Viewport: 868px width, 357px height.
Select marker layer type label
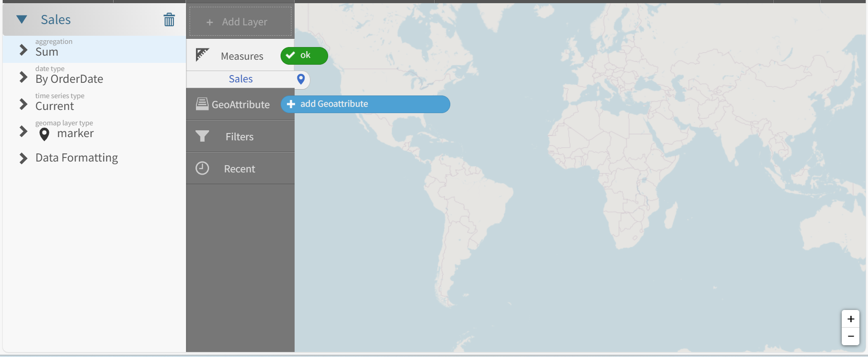[x=76, y=133]
